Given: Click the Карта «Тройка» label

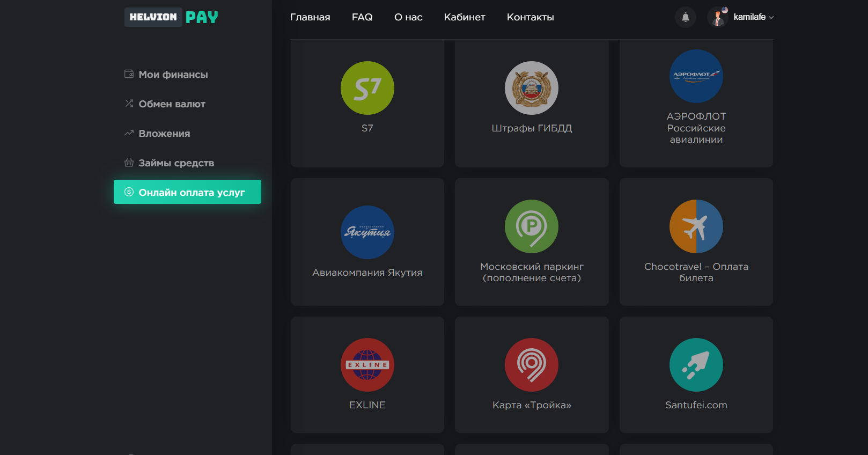Looking at the screenshot, I should [532, 405].
